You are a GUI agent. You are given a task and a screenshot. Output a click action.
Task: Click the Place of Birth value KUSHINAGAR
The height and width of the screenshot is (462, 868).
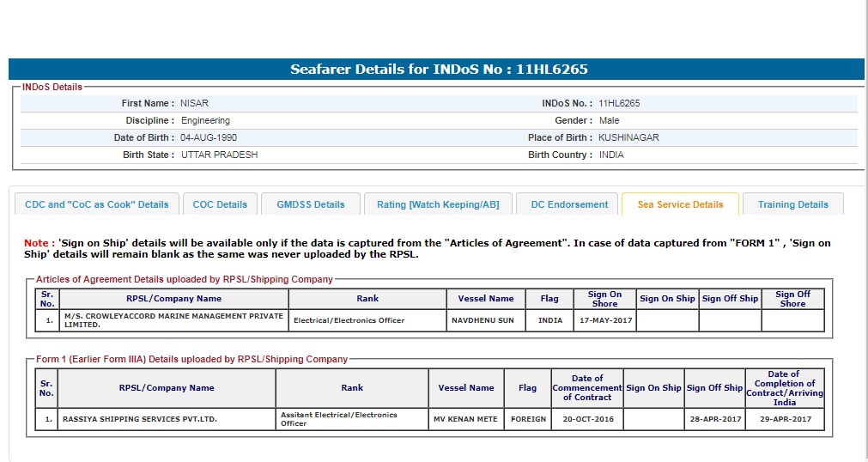pyautogui.click(x=628, y=137)
